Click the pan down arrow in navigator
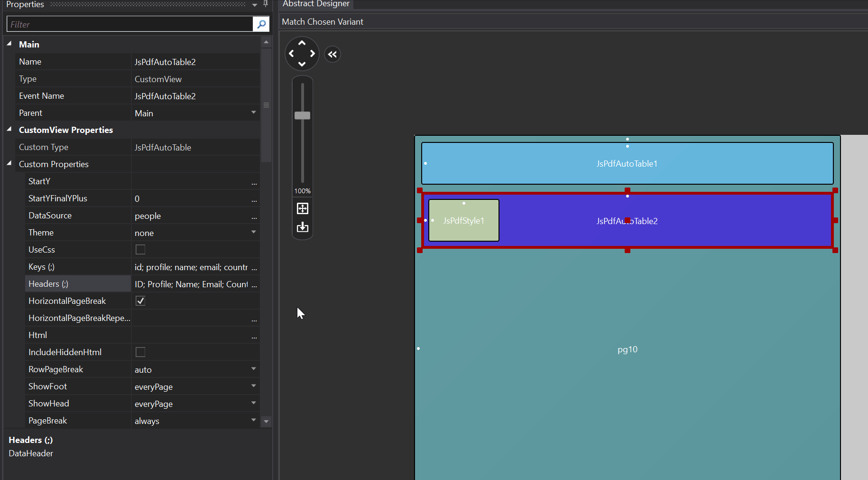Screen dimensions: 868x480 (x=302, y=64)
